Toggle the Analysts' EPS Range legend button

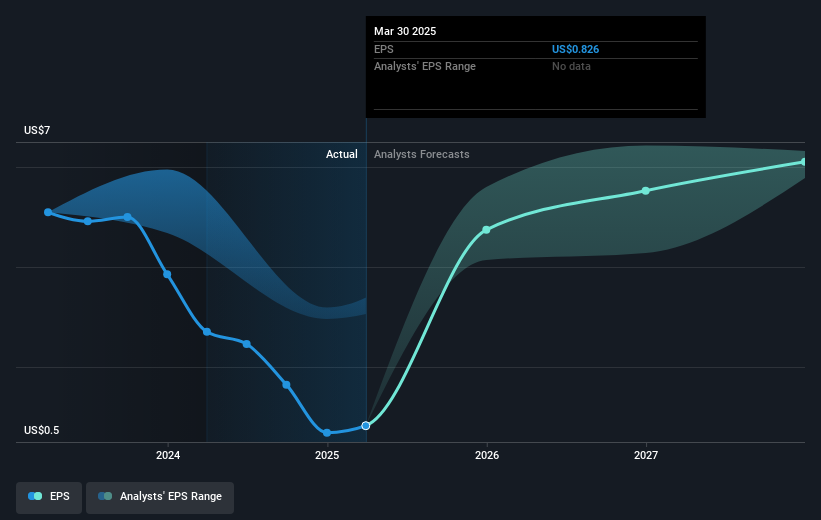[x=160, y=497]
